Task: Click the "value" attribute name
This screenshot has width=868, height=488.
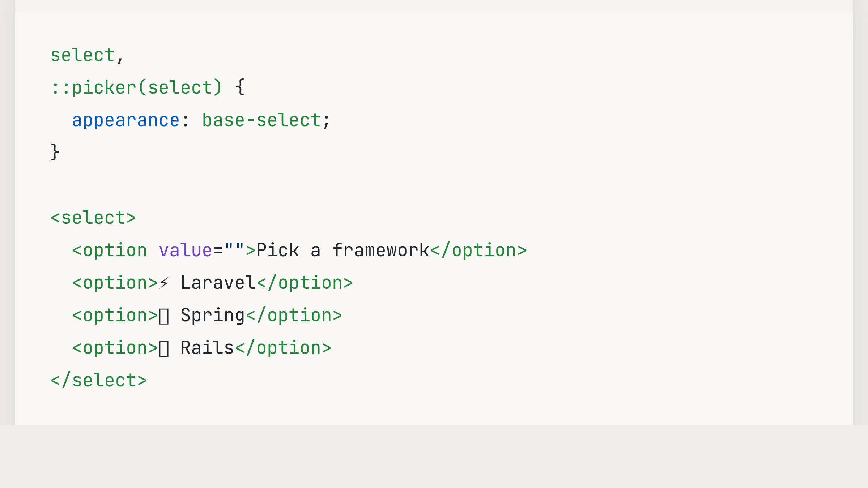Action: tap(185, 250)
